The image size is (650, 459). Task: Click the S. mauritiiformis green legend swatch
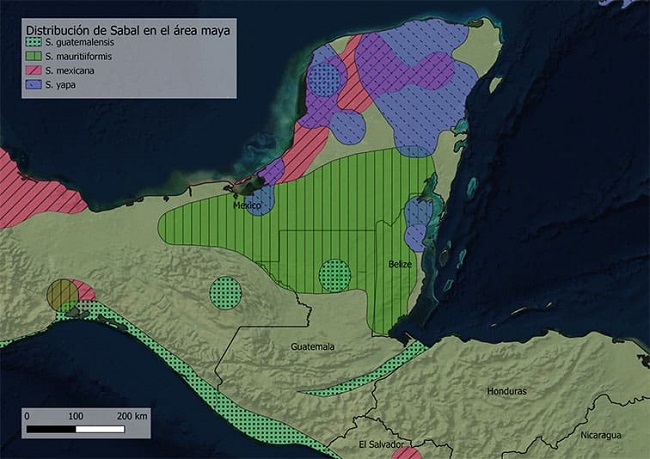pos(34,57)
